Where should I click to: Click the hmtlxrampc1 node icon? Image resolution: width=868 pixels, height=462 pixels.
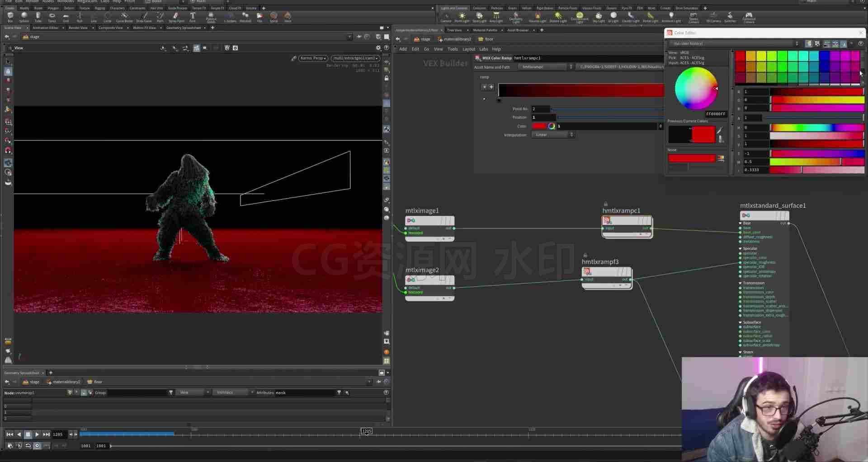pos(607,220)
